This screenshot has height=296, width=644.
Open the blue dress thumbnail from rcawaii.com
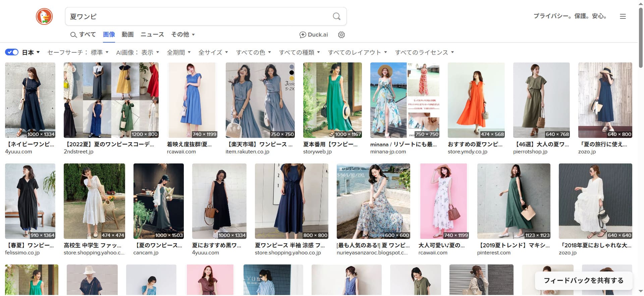click(192, 100)
